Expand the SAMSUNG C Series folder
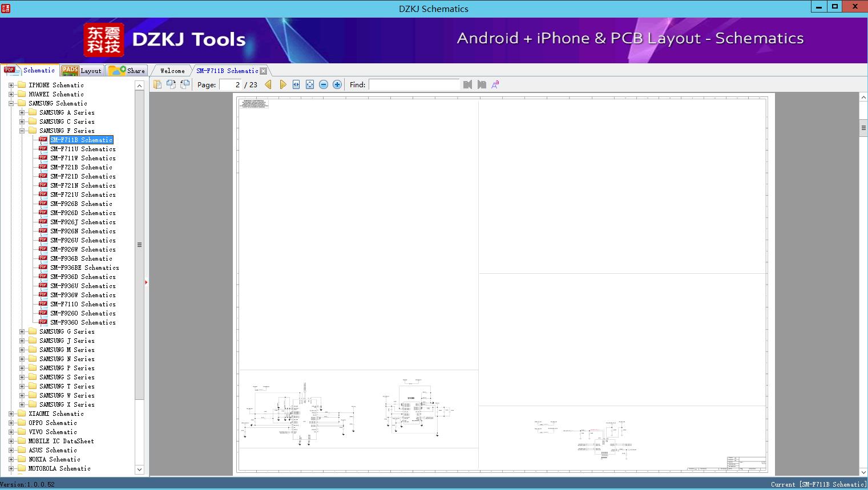 point(22,122)
